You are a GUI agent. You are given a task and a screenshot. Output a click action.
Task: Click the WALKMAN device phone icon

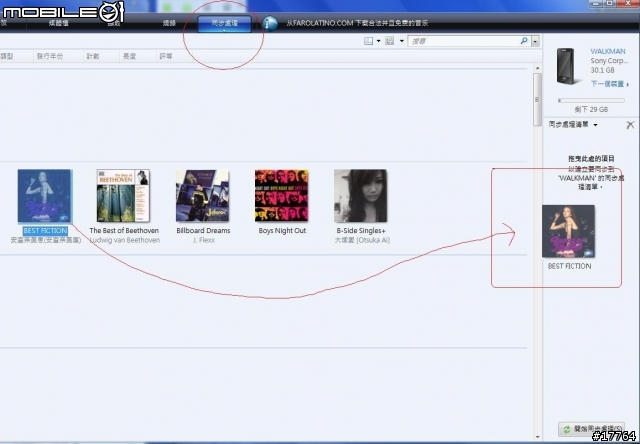567,67
